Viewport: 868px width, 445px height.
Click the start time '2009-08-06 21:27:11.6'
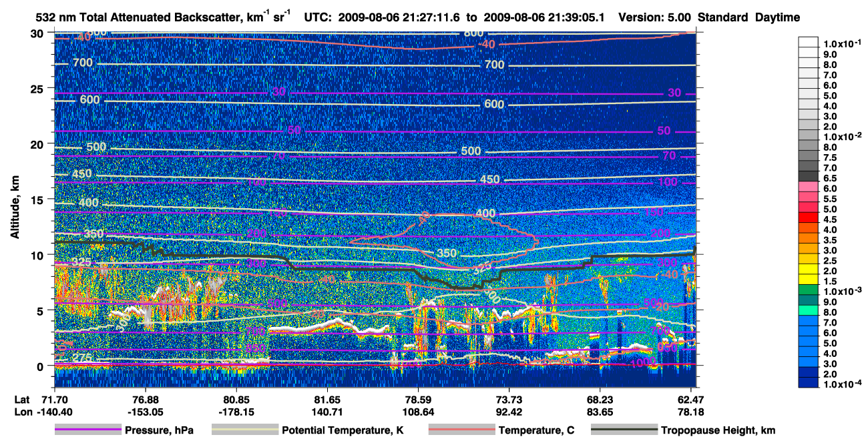(x=401, y=18)
